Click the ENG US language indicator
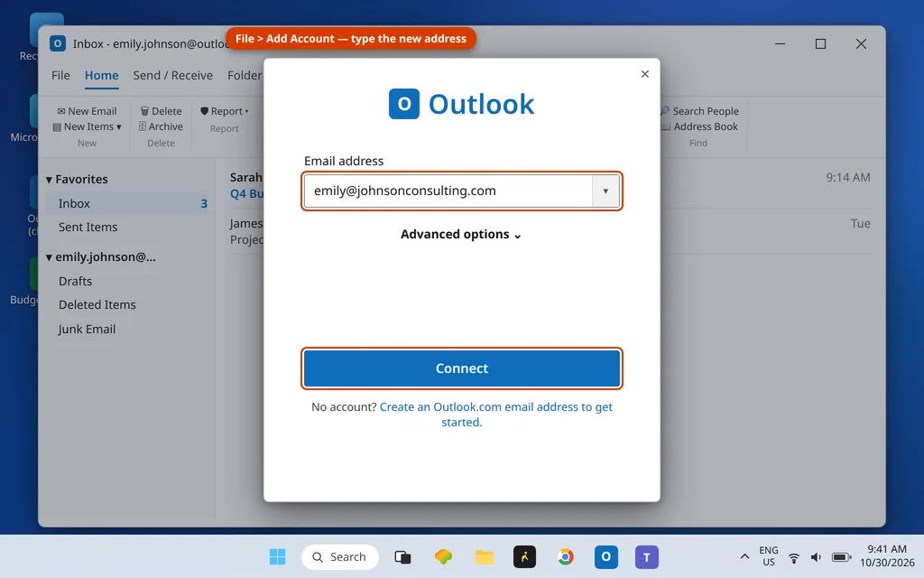Viewport: 924px width, 578px height. 769,556
